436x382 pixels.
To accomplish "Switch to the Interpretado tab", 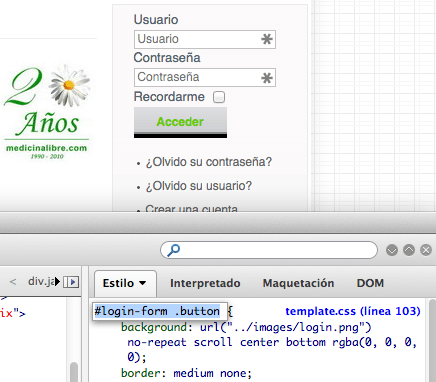I will [x=205, y=283].
